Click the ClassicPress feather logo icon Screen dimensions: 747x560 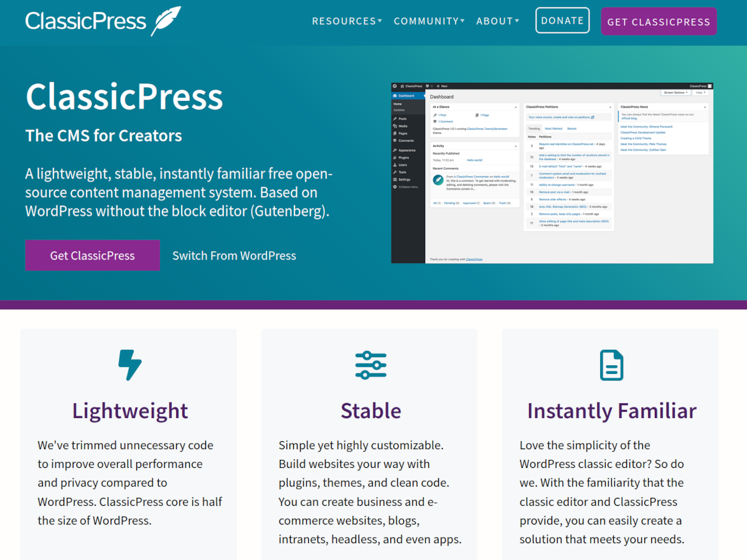click(165, 21)
